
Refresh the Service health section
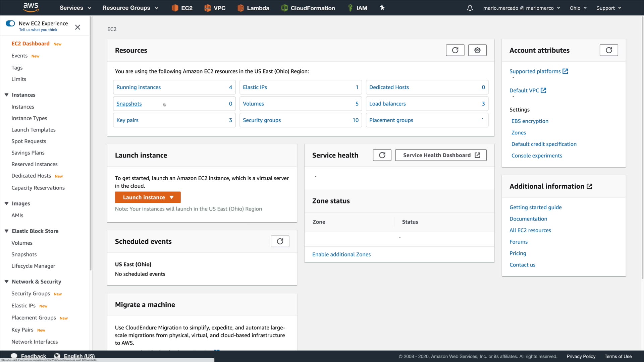point(382,155)
